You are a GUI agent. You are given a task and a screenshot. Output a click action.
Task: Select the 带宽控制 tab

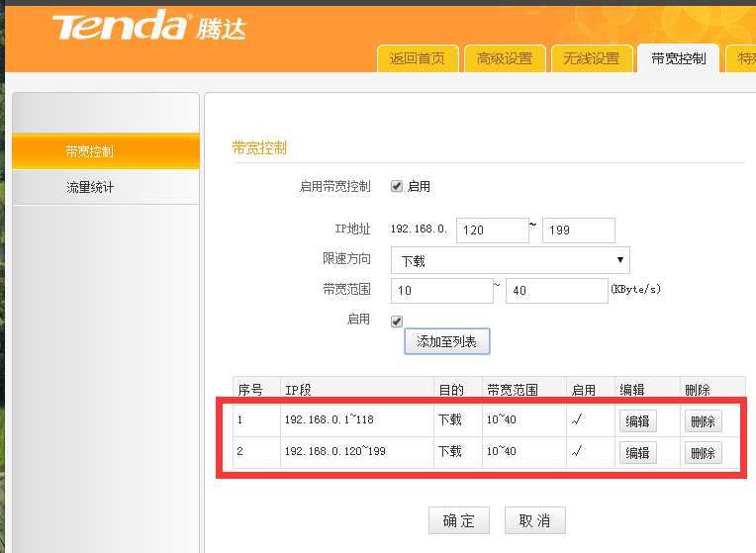click(x=678, y=58)
